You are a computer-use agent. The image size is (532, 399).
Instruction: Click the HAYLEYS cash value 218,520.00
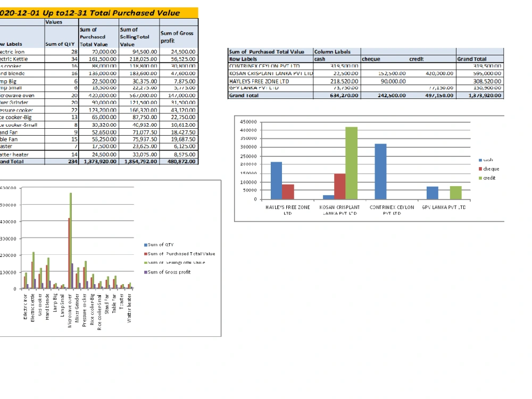(337, 81)
